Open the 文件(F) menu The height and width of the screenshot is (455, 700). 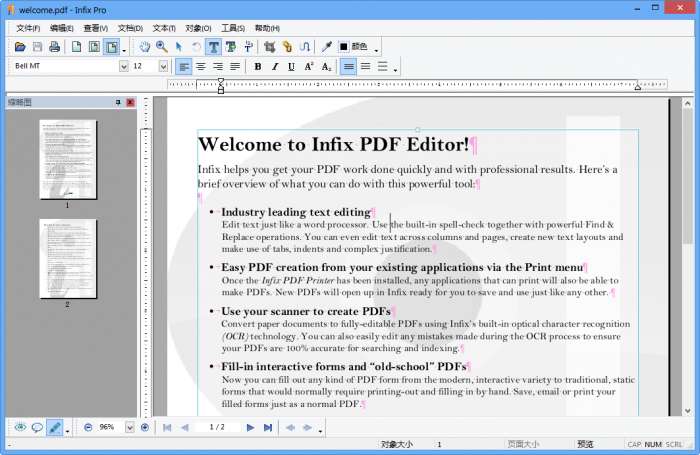(29, 28)
